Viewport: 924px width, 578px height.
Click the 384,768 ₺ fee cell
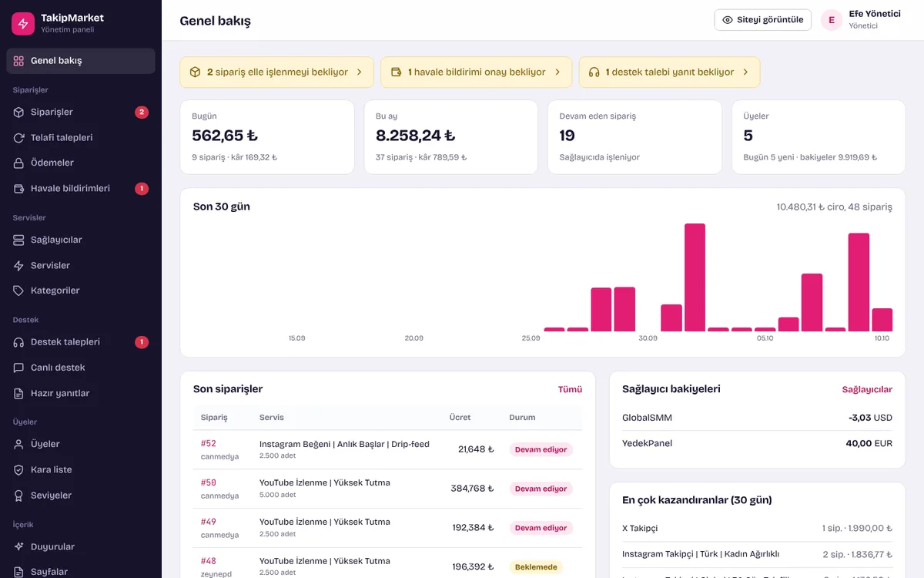(473, 489)
